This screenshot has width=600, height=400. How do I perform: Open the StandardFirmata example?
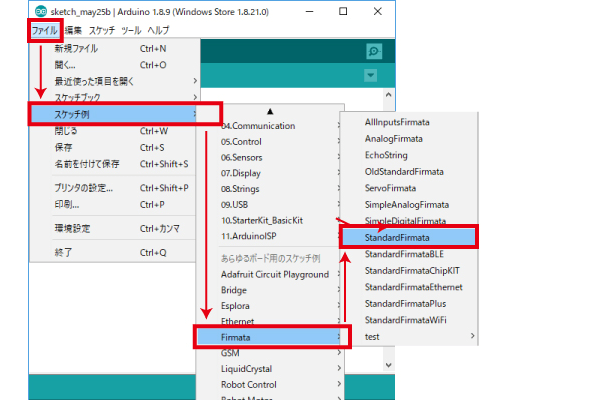pos(409,237)
